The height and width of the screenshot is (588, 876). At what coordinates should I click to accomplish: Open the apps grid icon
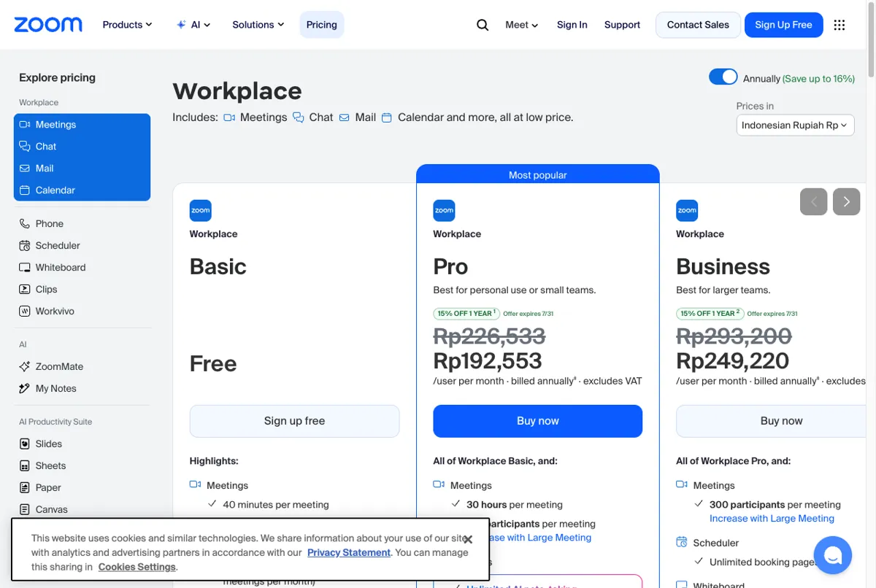tap(839, 25)
